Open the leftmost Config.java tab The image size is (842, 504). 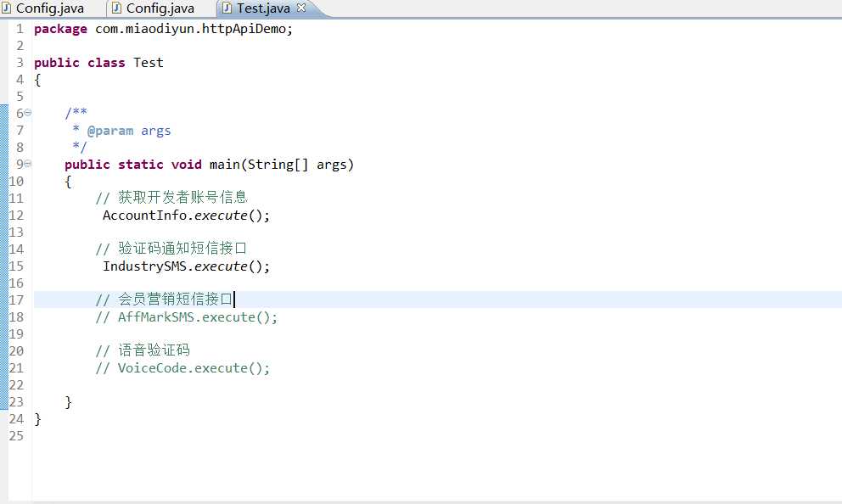50,8
